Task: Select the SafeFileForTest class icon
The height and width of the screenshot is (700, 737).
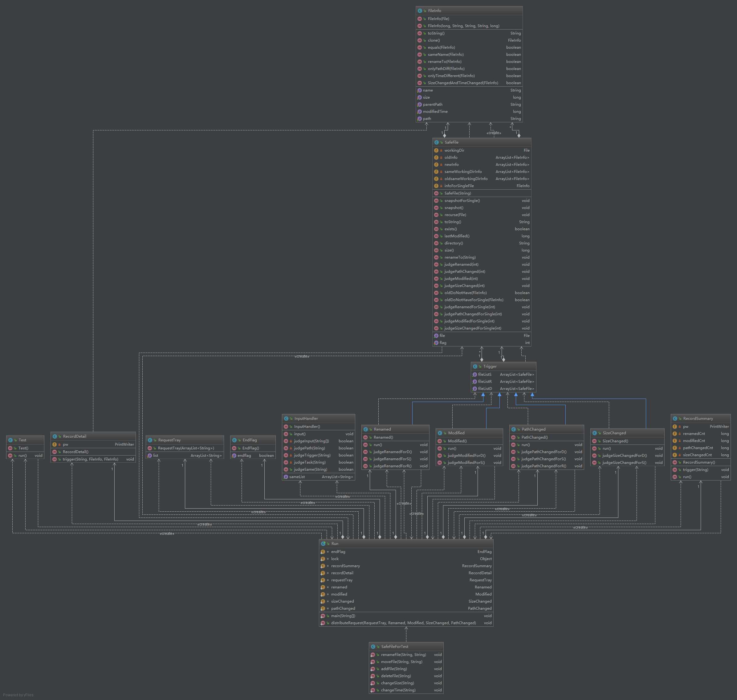Action: click(x=373, y=647)
